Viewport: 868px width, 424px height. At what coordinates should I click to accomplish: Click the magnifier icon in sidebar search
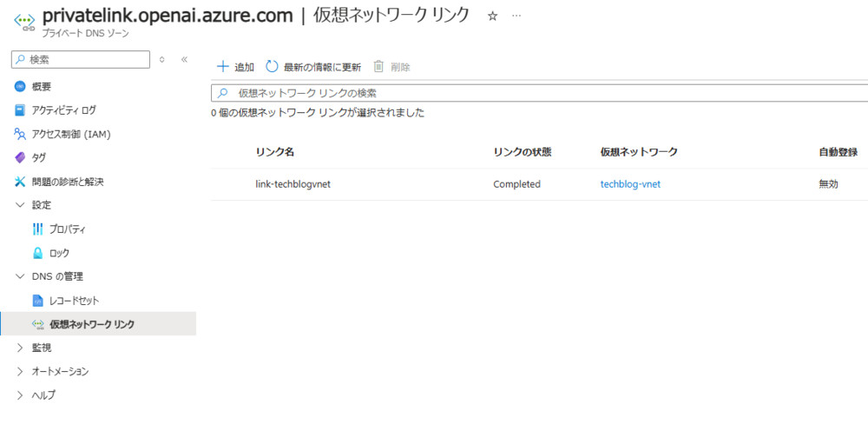point(20,59)
